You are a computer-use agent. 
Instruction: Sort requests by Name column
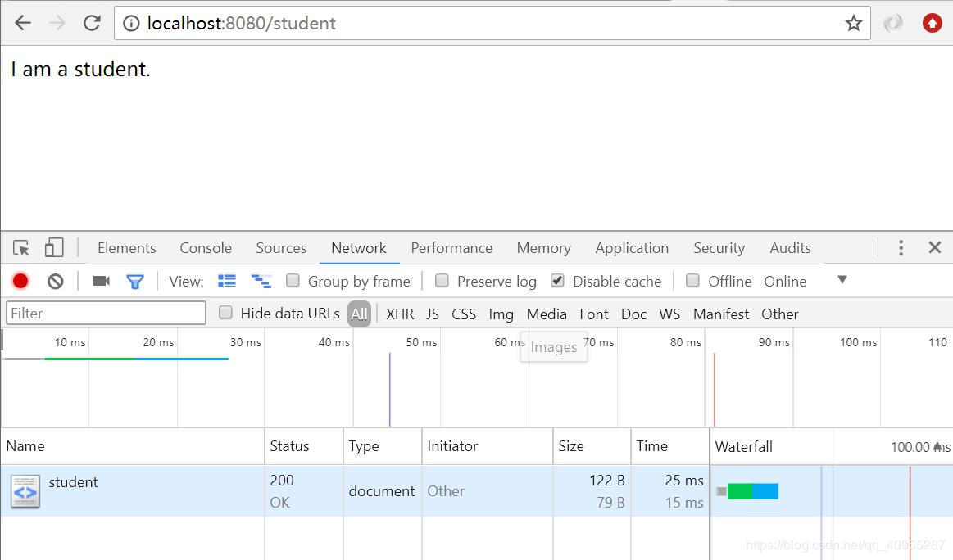pos(133,446)
